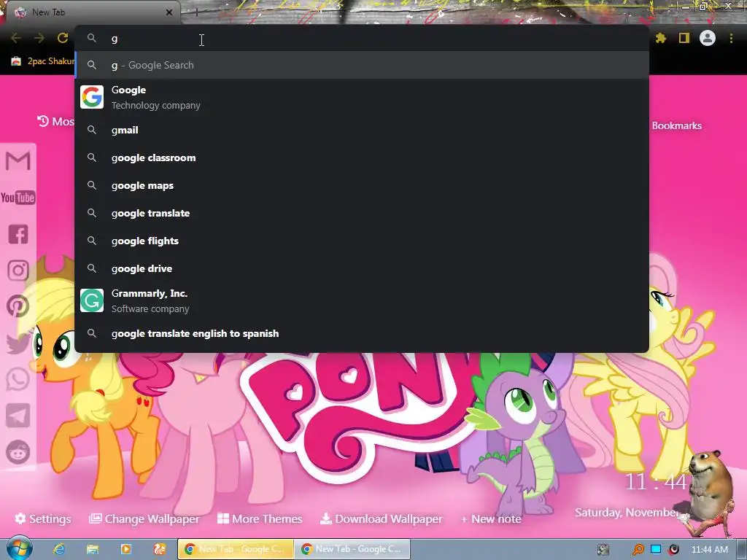Choose 'google classroom' suggestion
The width and height of the screenshot is (747, 560).
tap(362, 157)
